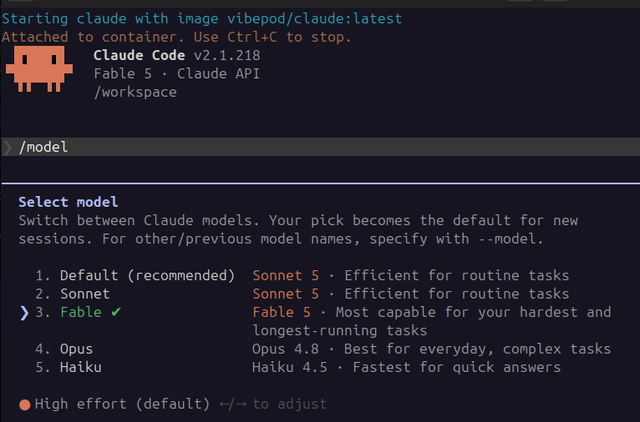Click the Opus 4.8 description text
The height and width of the screenshot is (422, 640).
click(x=431, y=349)
